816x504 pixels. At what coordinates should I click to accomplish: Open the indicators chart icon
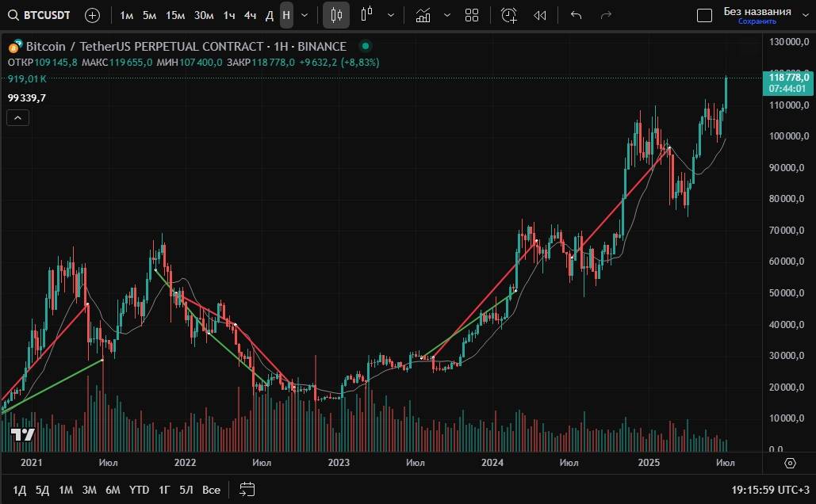423,15
